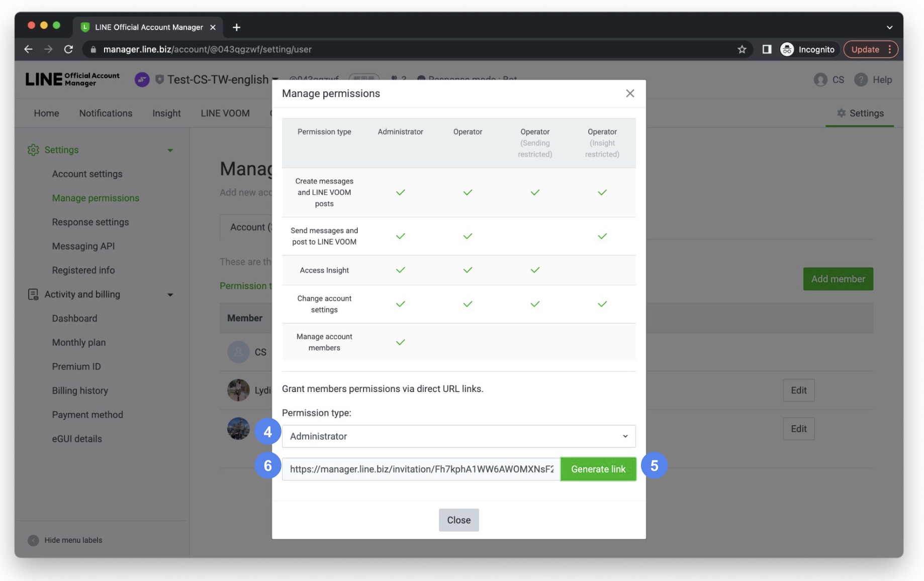The height and width of the screenshot is (581, 924).
Task: Click Settings gear icon in sidebar
Action: click(x=33, y=150)
